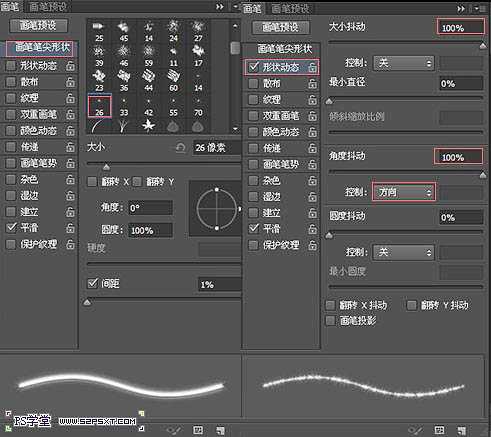Enable 翻转 X 抖动 checkbox
491x437 pixels.
coord(330,305)
